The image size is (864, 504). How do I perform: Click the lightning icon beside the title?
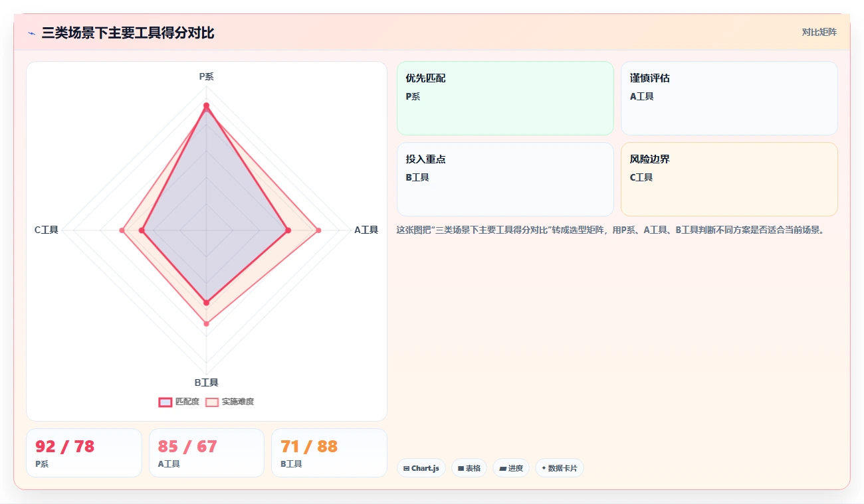(x=32, y=33)
